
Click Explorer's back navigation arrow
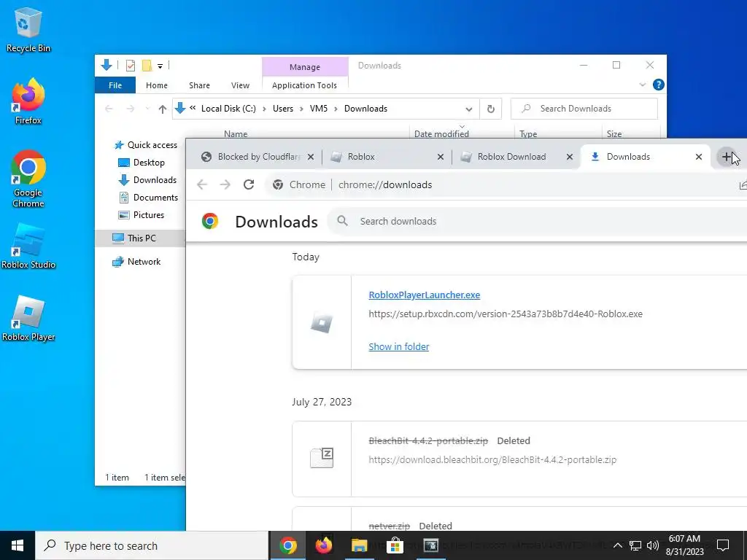[x=109, y=109]
